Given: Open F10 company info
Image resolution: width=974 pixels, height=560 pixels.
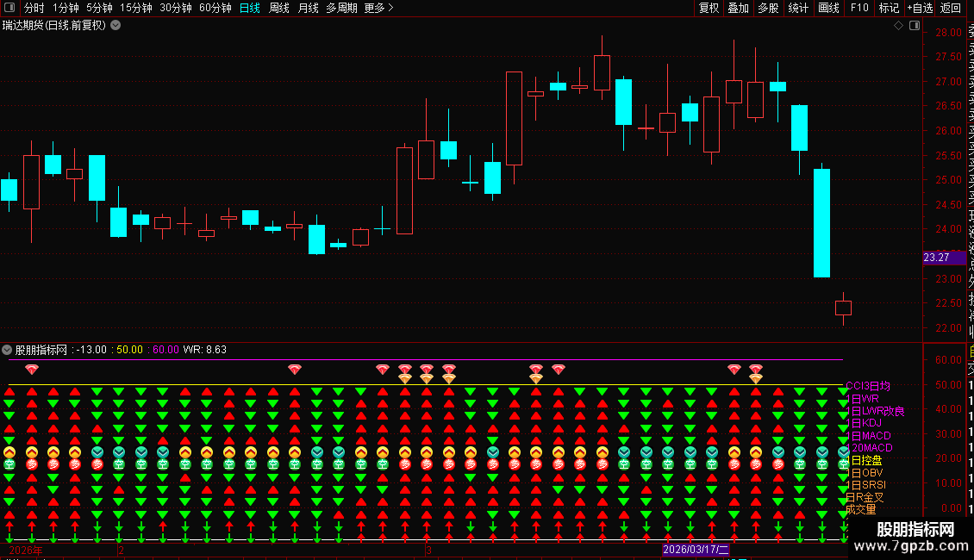Looking at the screenshot, I should (x=859, y=8).
